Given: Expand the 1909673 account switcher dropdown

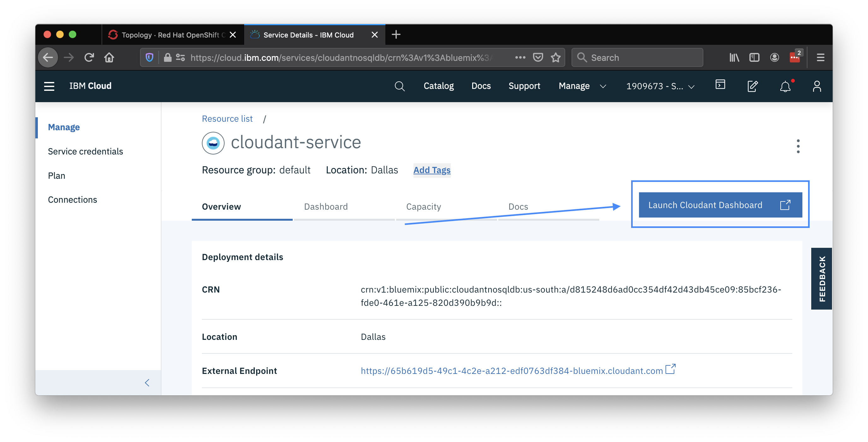Looking at the screenshot, I should [660, 86].
